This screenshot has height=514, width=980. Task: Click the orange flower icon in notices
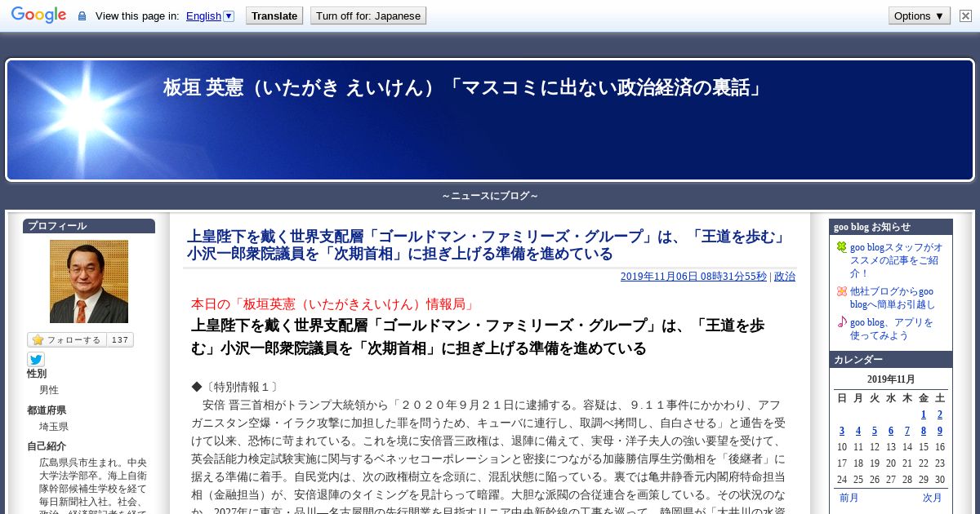(842, 291)
